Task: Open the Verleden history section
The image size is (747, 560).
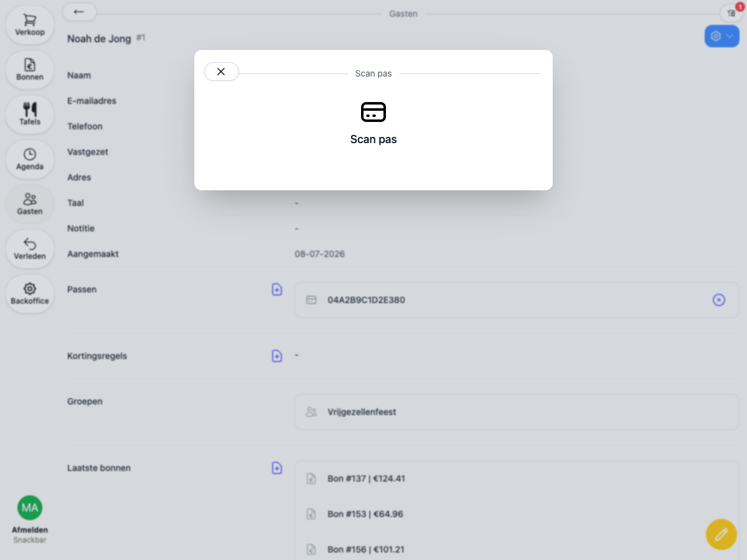Action: tap(30, 249)
